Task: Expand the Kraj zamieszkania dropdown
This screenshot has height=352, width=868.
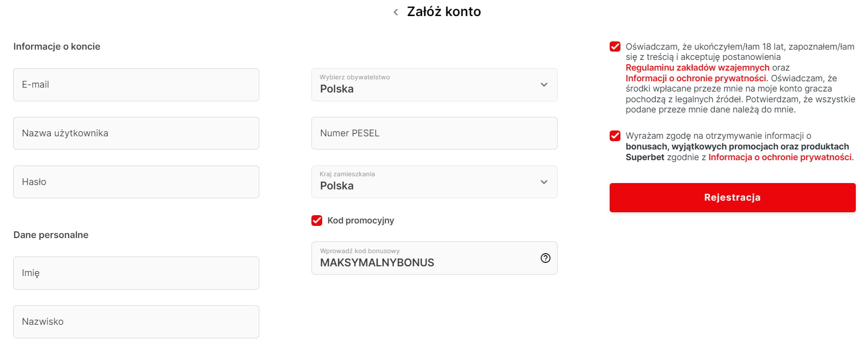Action: tap(434, 182)
